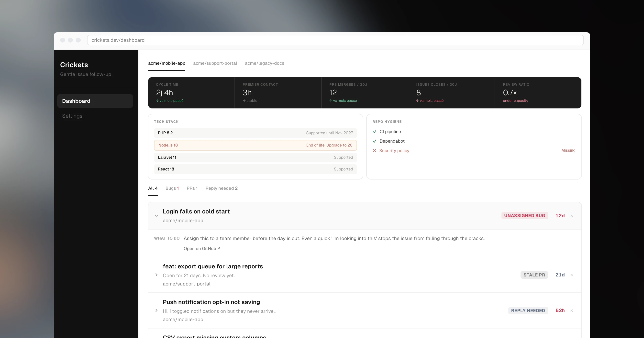The image size is (644, 338).
Task: Expand the export queue for large reports row
Action: (156, 275)
